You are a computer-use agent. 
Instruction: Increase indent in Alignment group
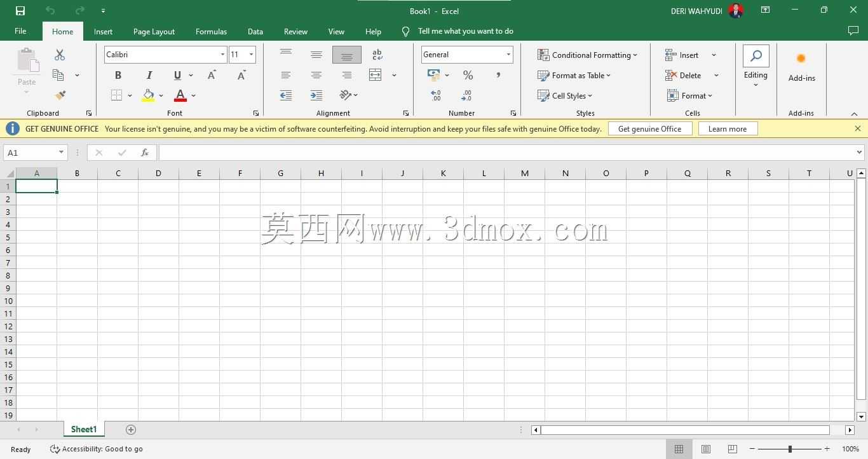pos(316,95)
